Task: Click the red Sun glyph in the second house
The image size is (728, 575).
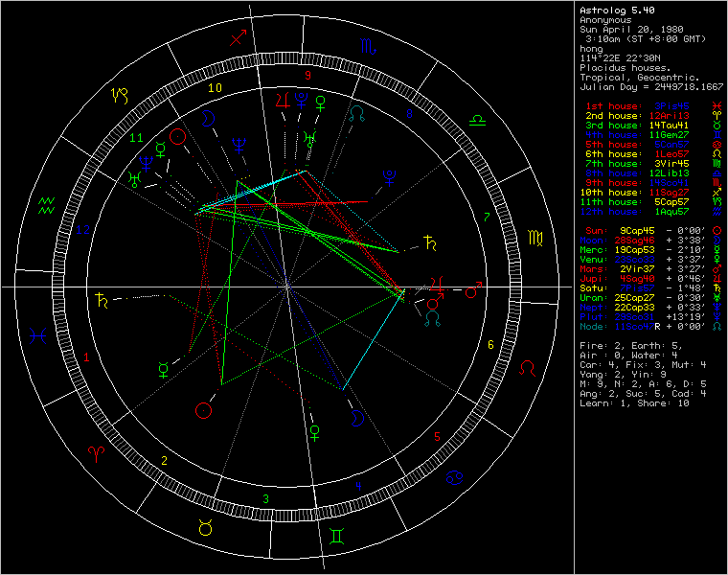Action: 203,410
